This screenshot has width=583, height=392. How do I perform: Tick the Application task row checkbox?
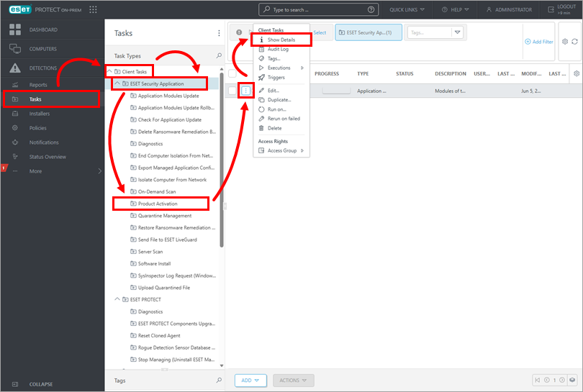tap(232, 91)
